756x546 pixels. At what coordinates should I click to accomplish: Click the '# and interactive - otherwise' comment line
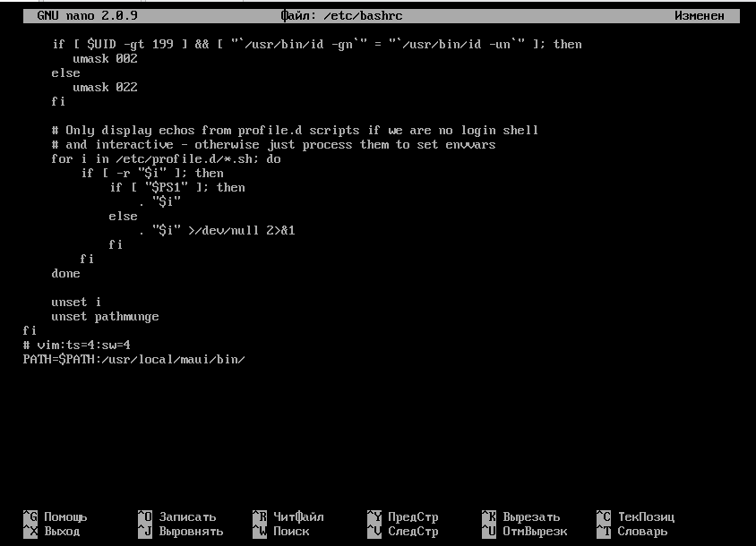pyautogui.click(x=273, y=145)
